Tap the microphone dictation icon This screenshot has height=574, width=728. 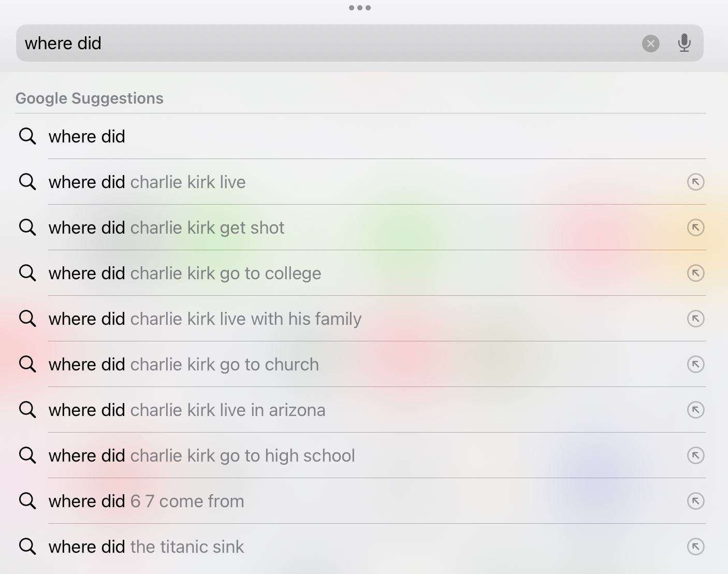pyautogui.click(x=684, y=43)
